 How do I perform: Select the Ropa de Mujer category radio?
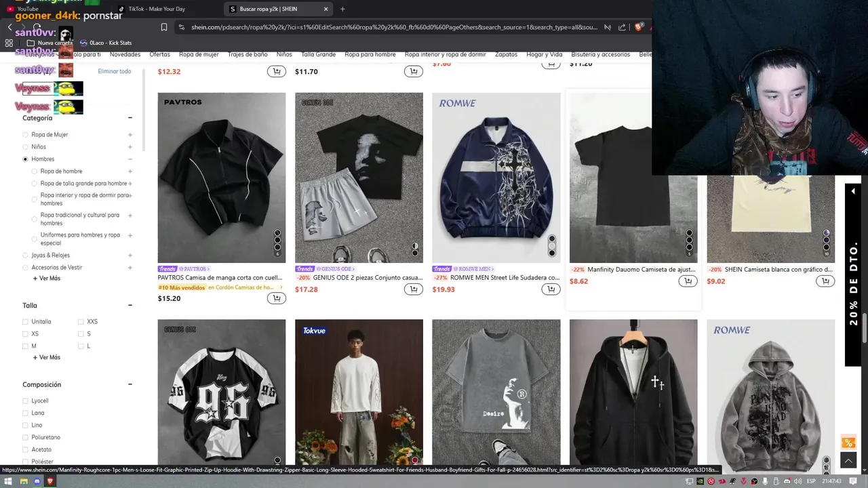pos(25,135)
